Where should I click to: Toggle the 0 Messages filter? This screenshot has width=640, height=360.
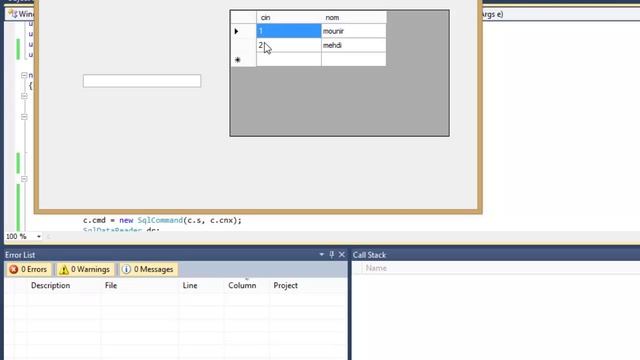tap(149, 269)
